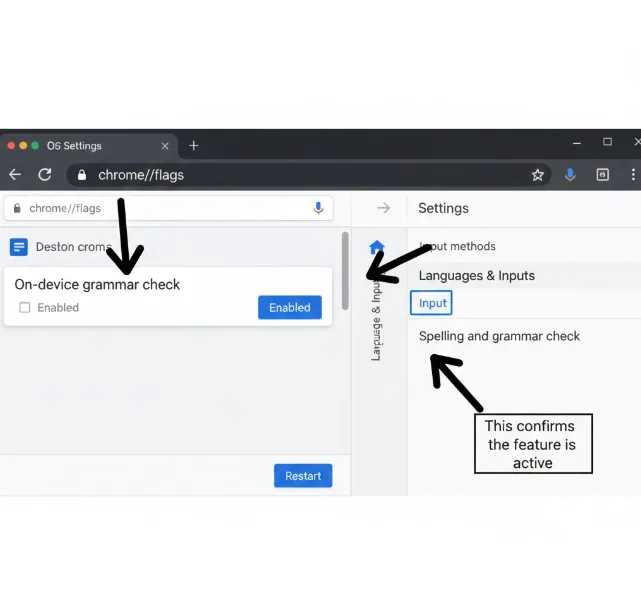
Task: Reload the page with the refresh icon
Action: tap(45, 175)
